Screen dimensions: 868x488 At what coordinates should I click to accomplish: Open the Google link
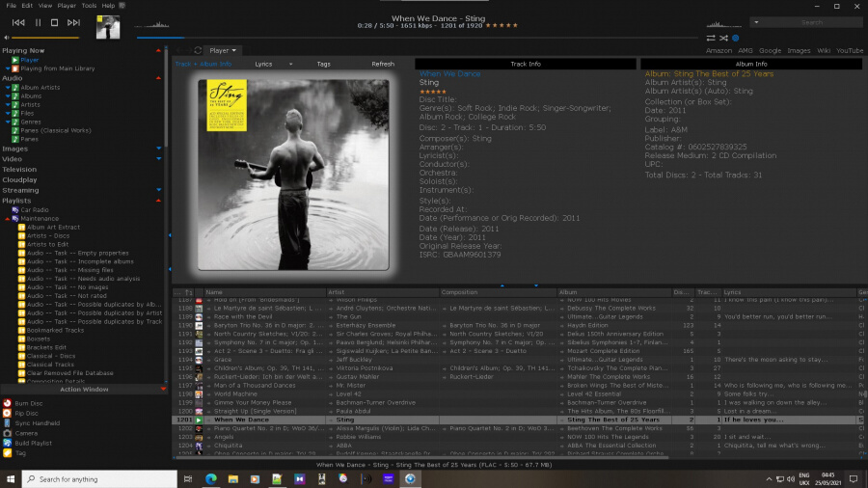(x=770, y=50)
